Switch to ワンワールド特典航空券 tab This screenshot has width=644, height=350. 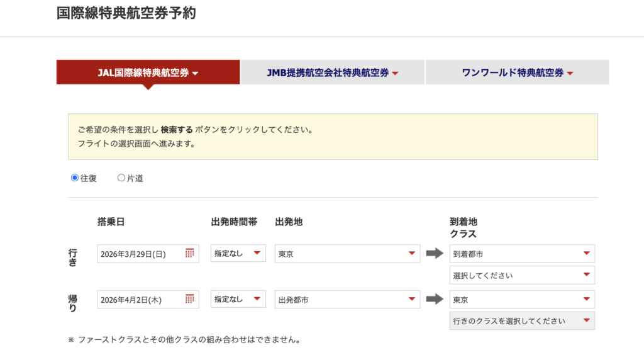coord(517,72)
